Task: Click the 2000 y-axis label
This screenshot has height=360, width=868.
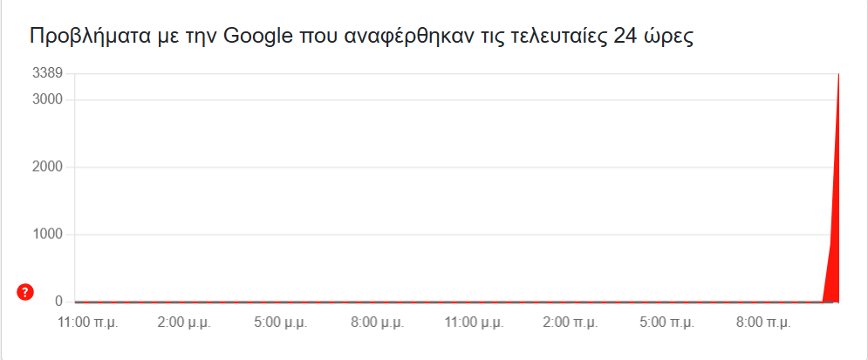Action: (47, 166)
